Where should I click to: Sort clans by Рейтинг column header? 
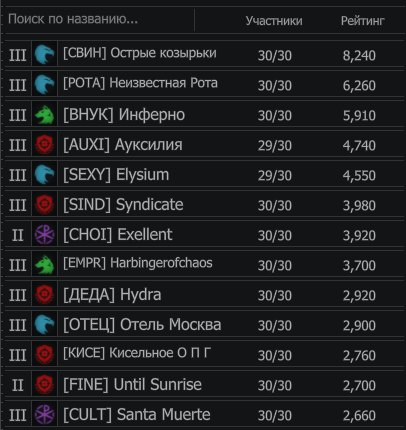(x=363, y=21)
